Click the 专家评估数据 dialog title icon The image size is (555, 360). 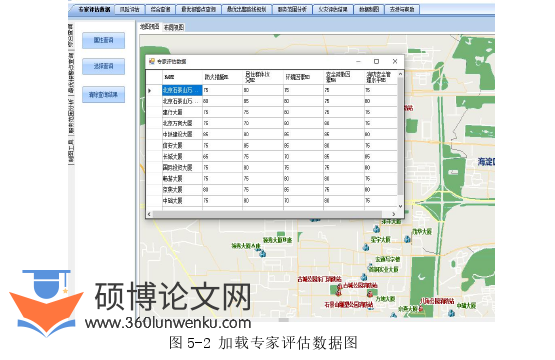pos(152,62)
